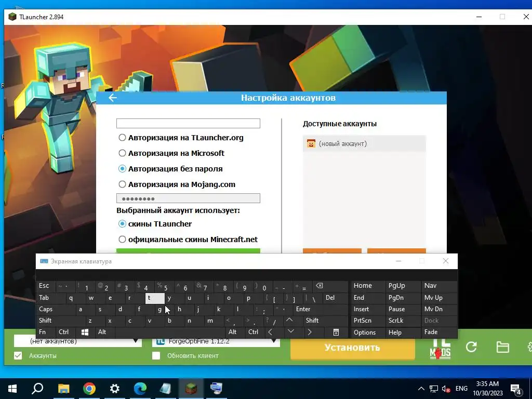Screen dimensions: 532x399
Task: Click the PgUp key on on-screen keyboard
Action: [x=403, y=286]
